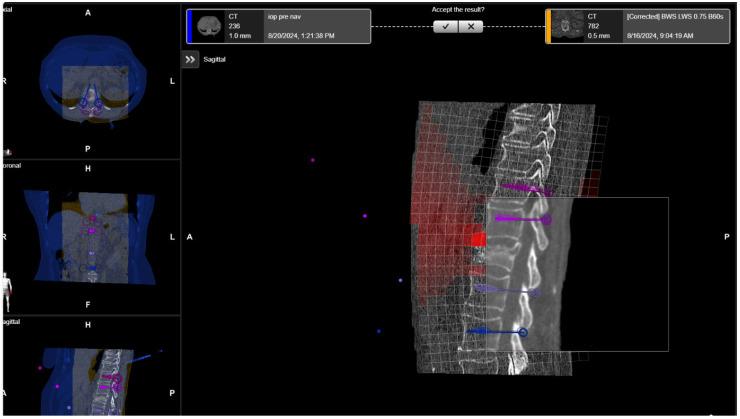Click the lowest blue dot marker
The image size is (740, 419).
pos(379,331)
